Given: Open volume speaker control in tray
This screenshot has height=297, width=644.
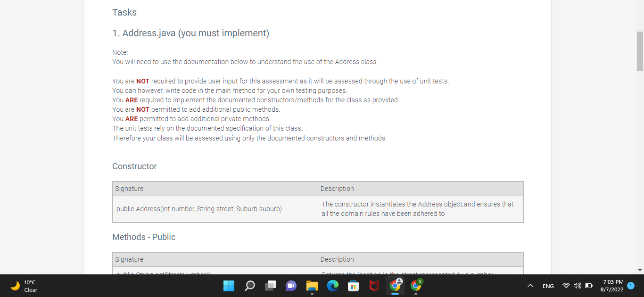Looking at the screenshot, I should 577,286.
